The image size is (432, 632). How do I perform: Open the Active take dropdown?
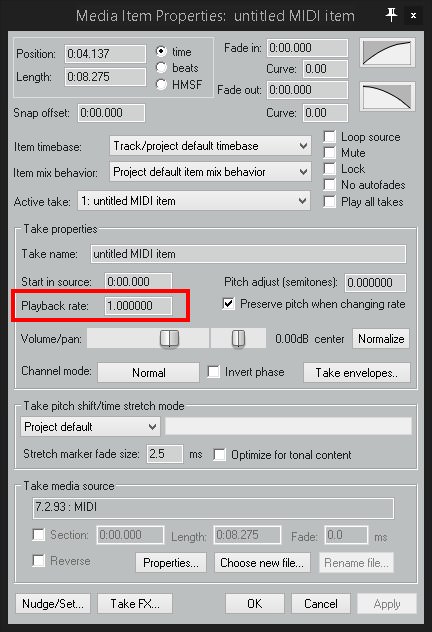click(194, 201)
